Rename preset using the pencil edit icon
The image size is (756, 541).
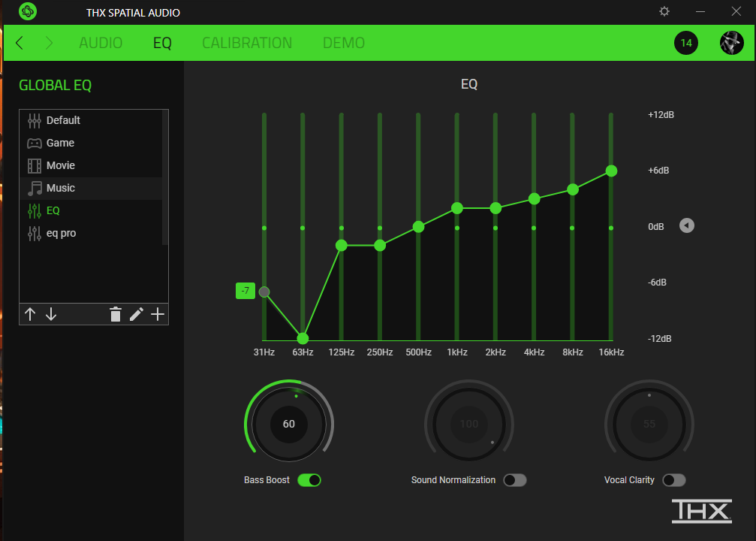[137, 315]
